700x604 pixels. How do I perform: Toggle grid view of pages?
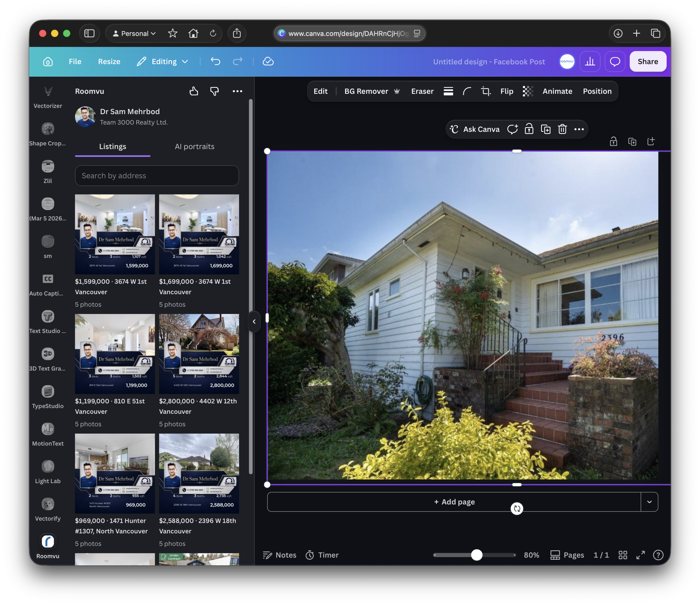pos(623,555)
